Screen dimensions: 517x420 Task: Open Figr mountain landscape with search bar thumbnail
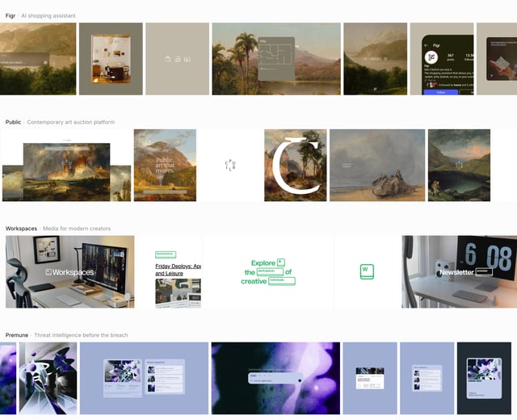click(x=38, y=59)
